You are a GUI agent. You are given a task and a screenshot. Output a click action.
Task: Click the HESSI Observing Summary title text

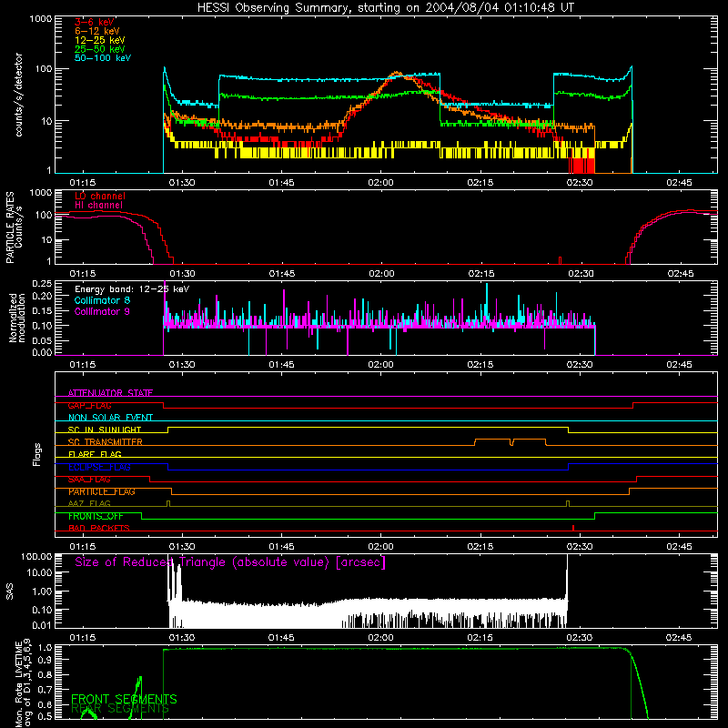pos(385,7)
